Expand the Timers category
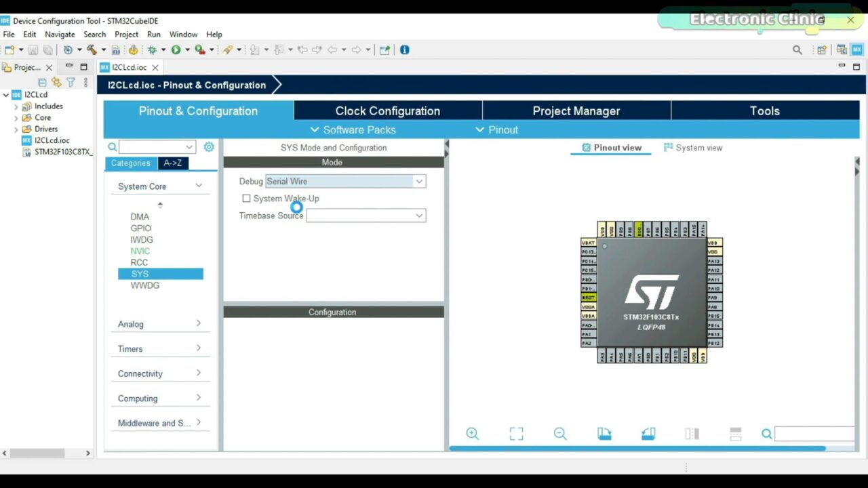Screen dimensions: 868x488 click(199, 348)
